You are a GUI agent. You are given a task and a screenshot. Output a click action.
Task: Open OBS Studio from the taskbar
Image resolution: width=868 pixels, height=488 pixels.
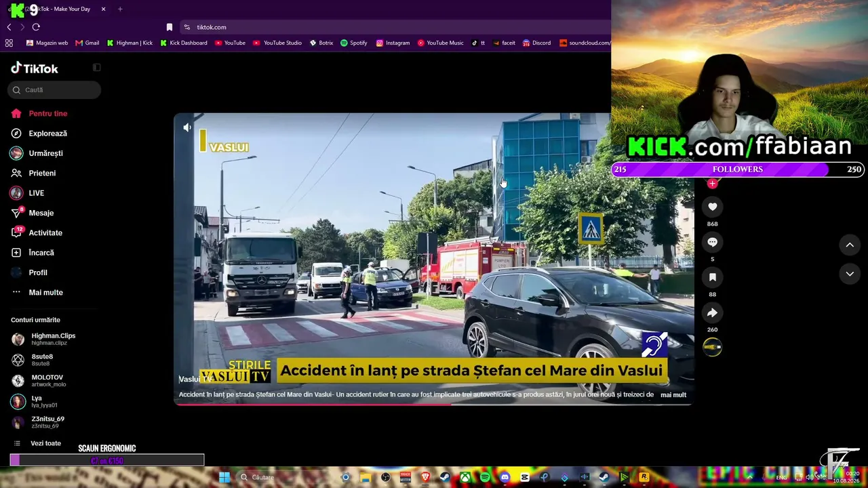(x=386, y=477)
